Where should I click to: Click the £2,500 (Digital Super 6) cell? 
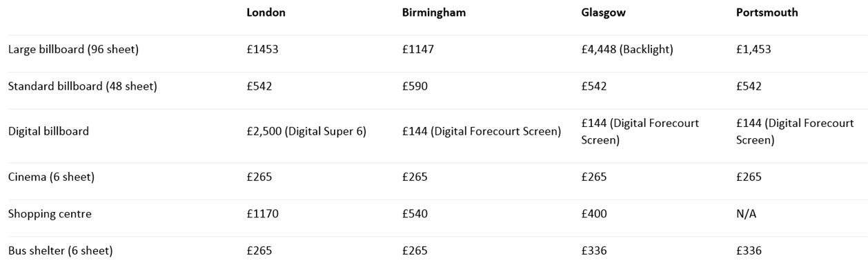click(x=306, y=131)
